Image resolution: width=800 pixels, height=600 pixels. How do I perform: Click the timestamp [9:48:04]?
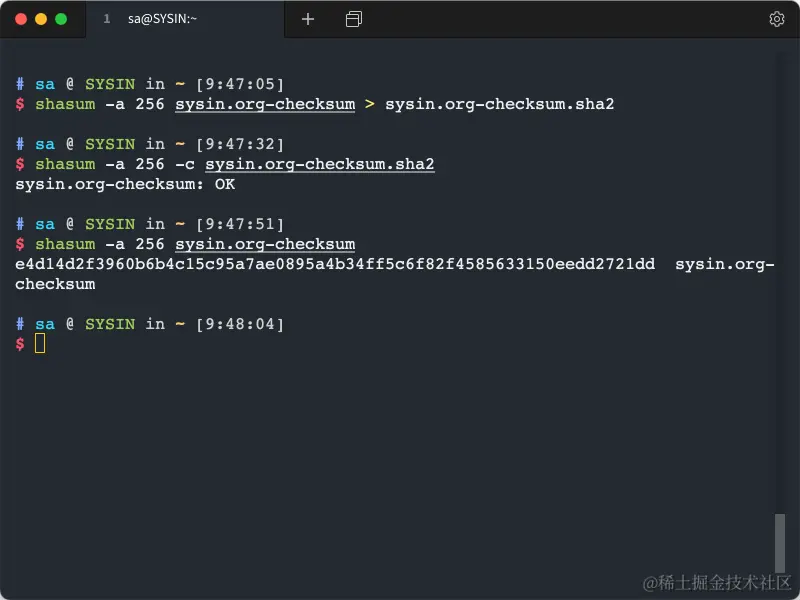point(240,324)
